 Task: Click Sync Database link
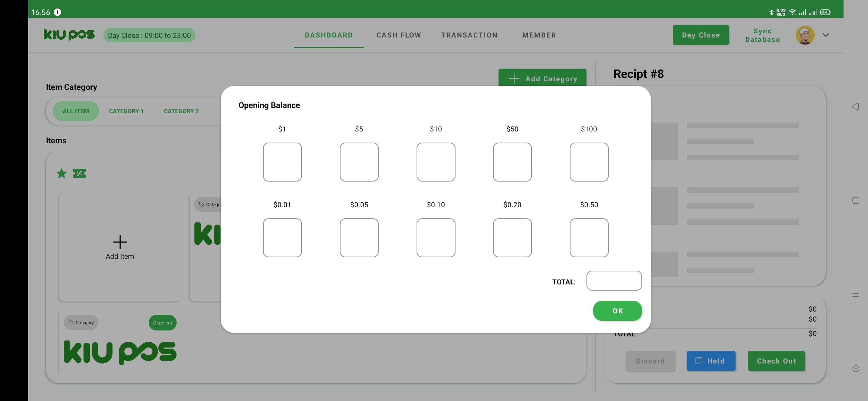coord(762,35)
